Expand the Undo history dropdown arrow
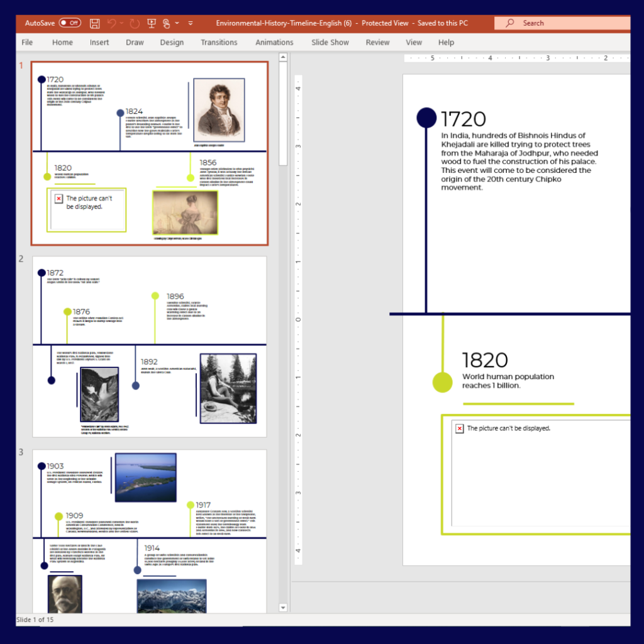The height and width of the screenshot is (644, 644). (x=121, y=23)
